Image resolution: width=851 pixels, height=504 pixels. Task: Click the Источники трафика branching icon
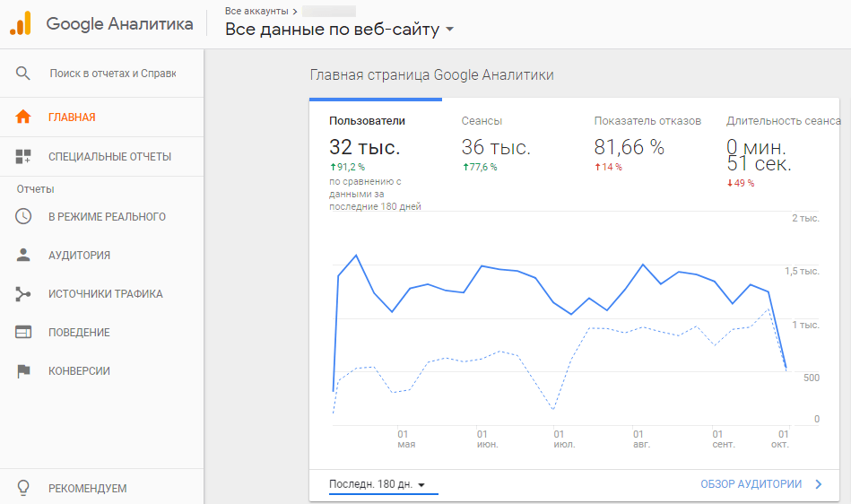(23, 294)
